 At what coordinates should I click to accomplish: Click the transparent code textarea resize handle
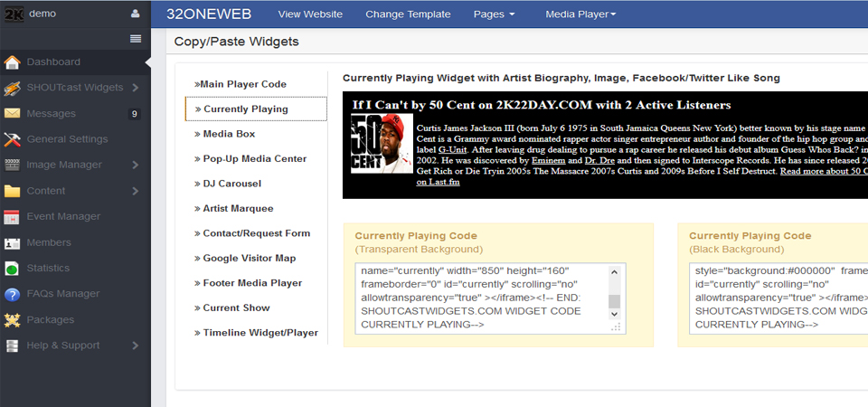click(x=616, y=327)
